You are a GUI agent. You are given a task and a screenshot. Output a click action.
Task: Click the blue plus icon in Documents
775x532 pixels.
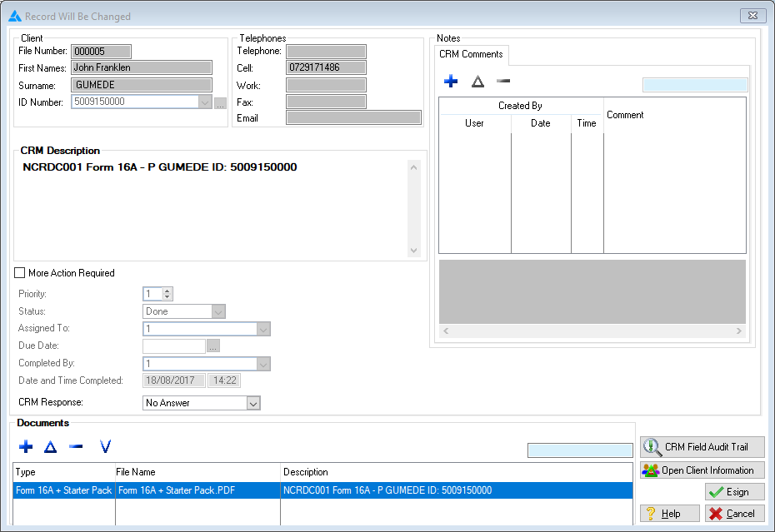[26, 447]
